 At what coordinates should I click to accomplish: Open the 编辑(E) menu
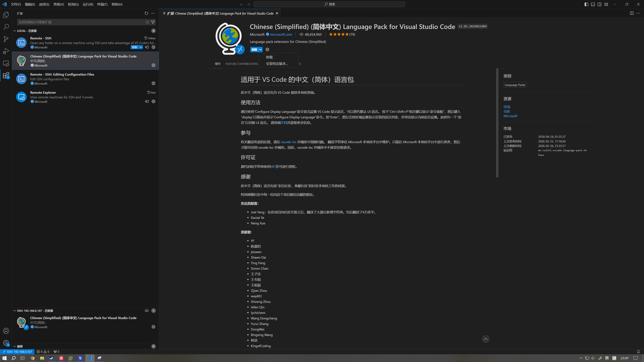pyautogui.click(x=30, y=4)
